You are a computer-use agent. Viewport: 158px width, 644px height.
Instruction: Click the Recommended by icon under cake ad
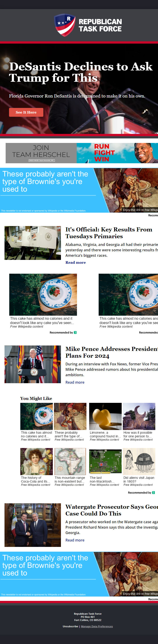pyautogui.click(x=75, y=332)
